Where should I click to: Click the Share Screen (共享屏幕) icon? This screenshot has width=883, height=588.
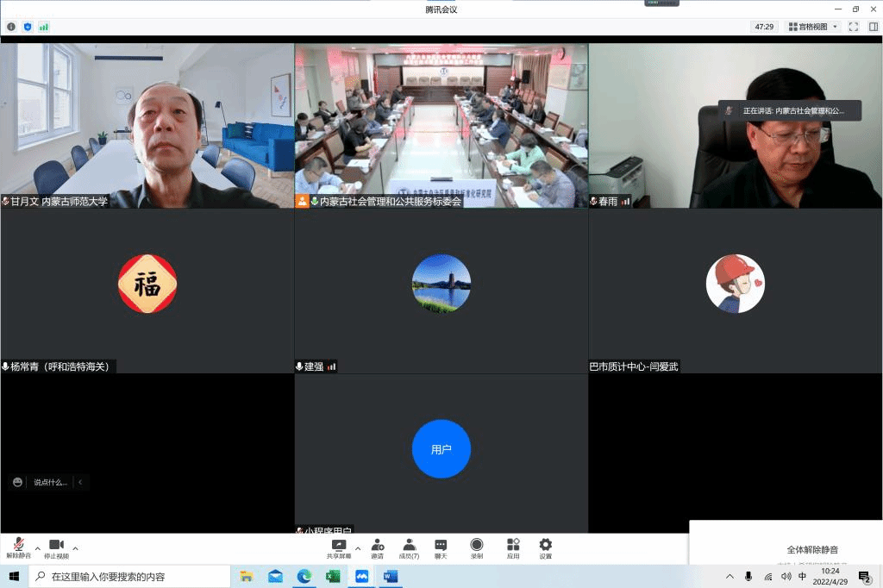click(x=339, y=547)
